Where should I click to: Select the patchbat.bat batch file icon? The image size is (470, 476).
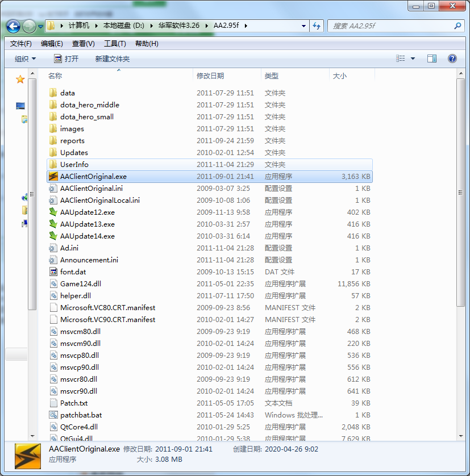pyautogui.click(x=53, y=415)
